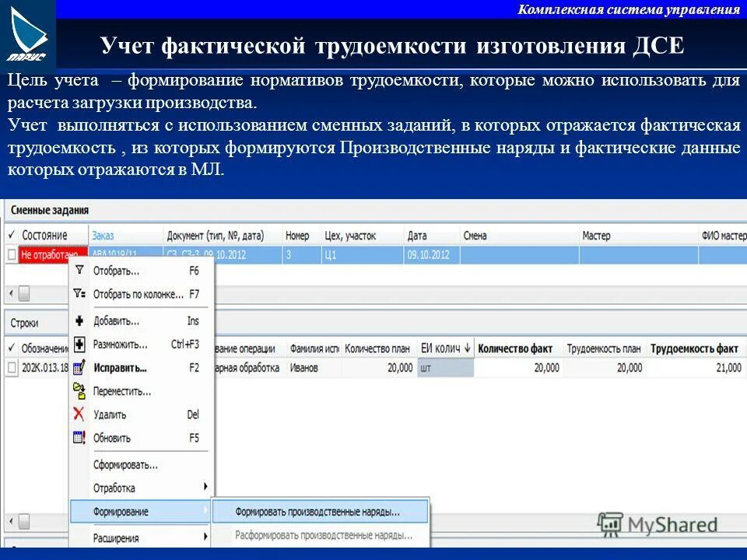Choose Отобрать... in the context menu
Viewport: 747px width, 560px height.
(x=142, y=271)
